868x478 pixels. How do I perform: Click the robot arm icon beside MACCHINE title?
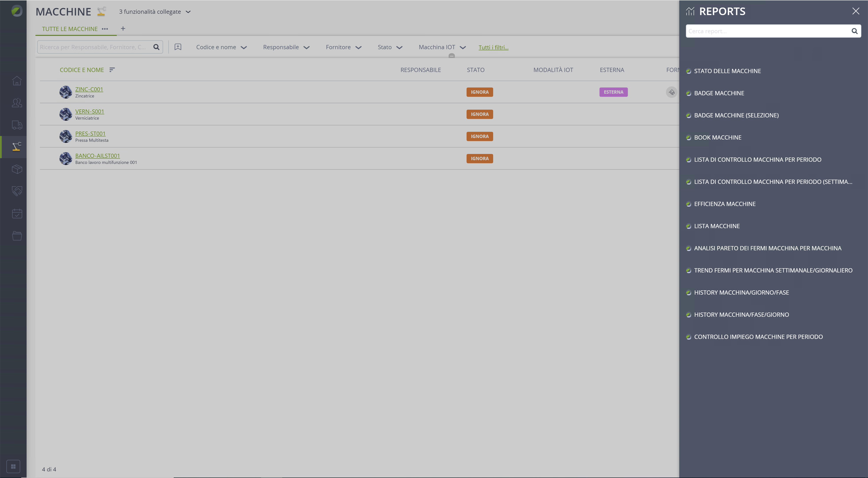point(101,12)
